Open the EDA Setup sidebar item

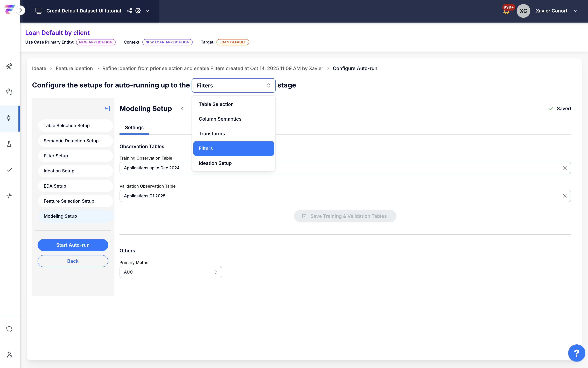pos(55,186)
